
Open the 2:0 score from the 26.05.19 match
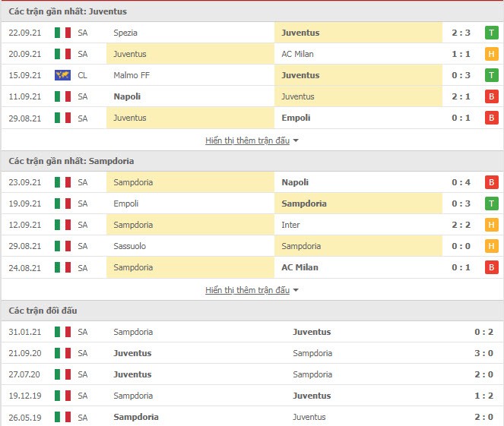[483, 417]
